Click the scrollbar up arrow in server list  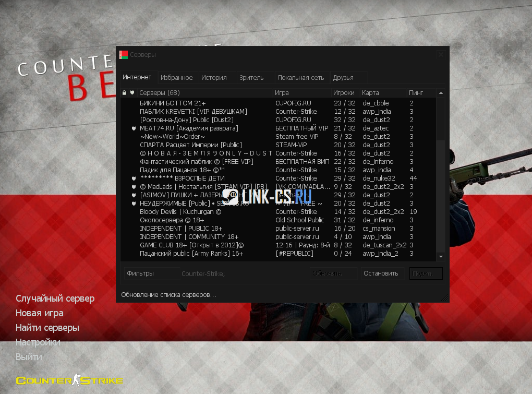click(x=441, y=93)
